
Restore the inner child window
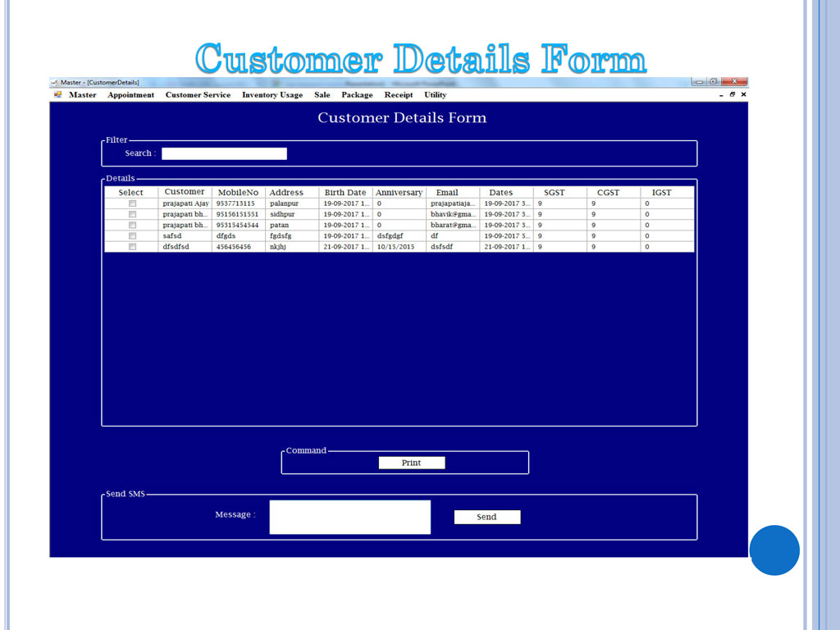[x=733, y=94]
